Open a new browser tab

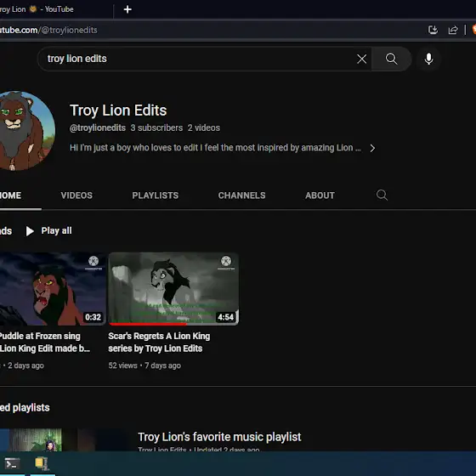tap(127, 9)
